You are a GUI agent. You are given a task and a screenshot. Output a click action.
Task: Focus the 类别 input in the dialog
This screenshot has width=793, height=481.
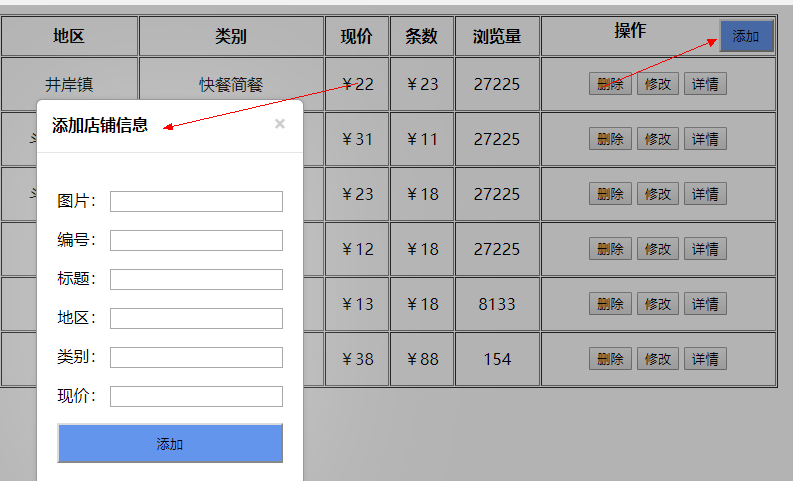196,357
